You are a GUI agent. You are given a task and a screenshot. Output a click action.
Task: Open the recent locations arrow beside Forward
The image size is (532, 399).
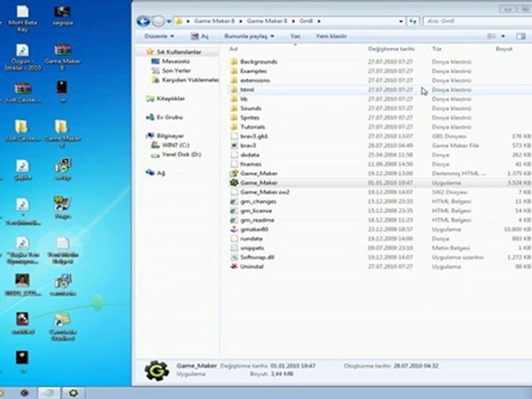[x=168, y=22]
